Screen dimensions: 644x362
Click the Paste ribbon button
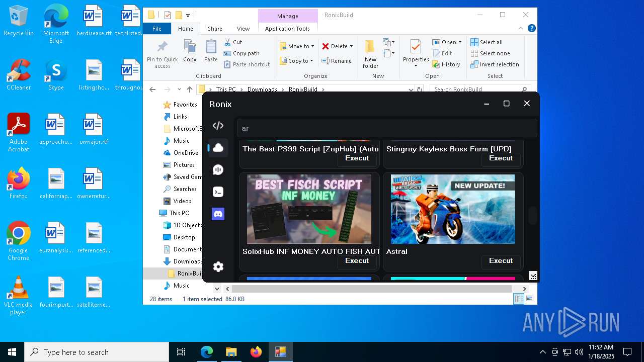click(x=211, y=51)
